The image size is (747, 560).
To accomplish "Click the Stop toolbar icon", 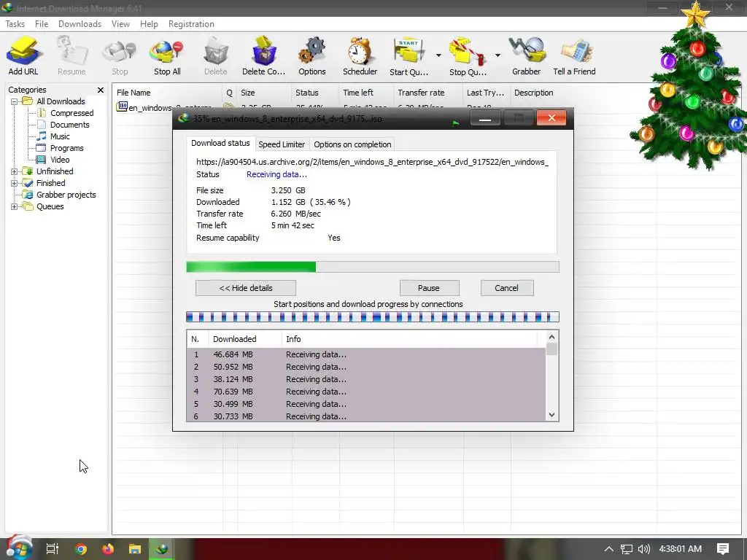I will 120,56.
